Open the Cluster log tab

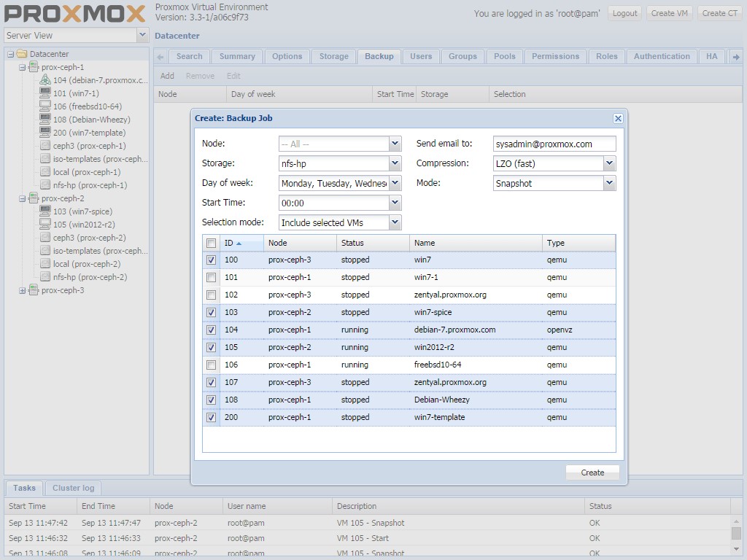(71, 488)
